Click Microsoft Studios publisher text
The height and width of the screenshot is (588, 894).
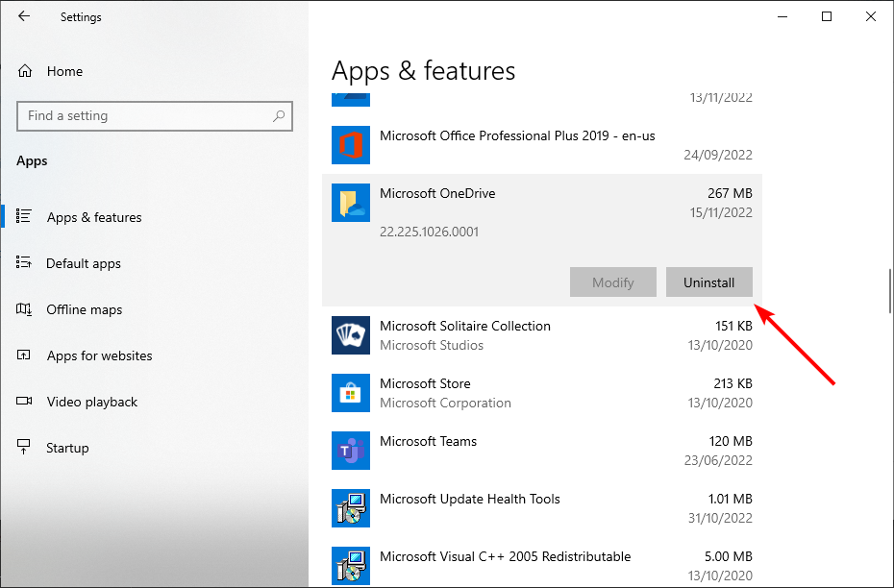coord(432,345)
